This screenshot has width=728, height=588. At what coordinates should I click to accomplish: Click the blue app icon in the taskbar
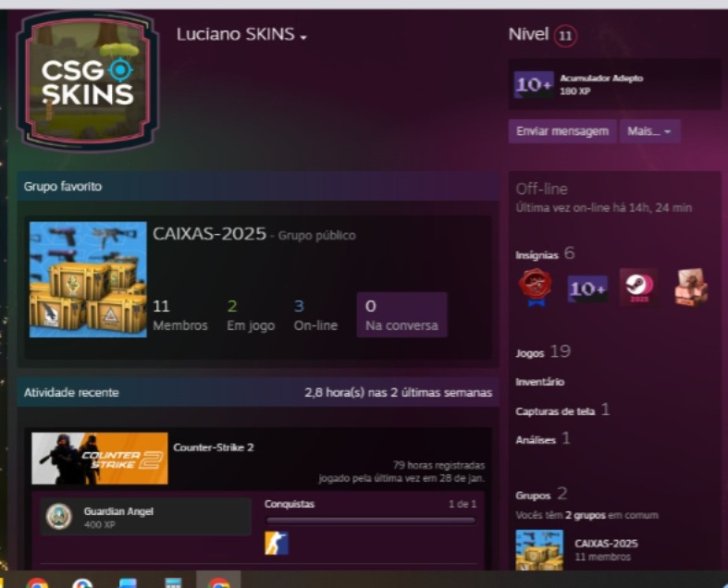(128, 582)
